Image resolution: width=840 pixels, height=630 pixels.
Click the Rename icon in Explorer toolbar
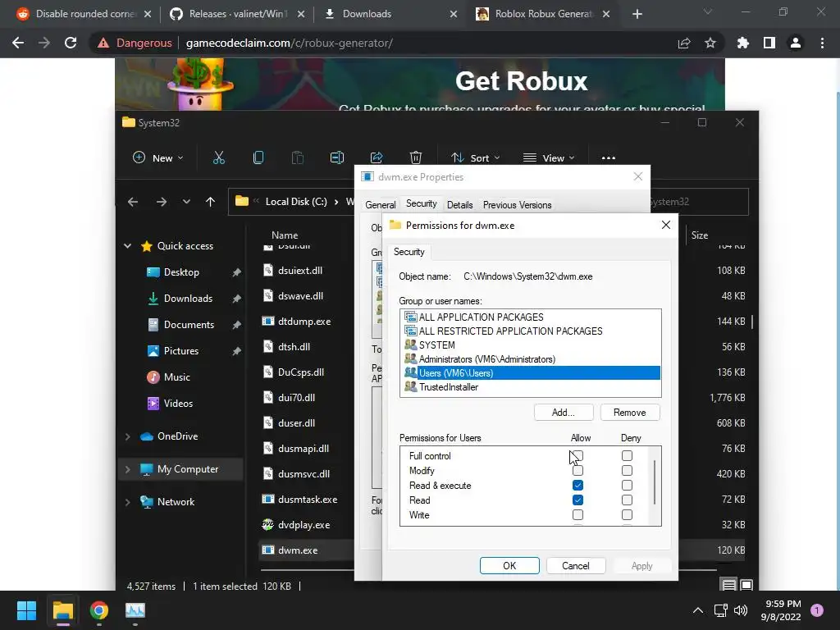337,157
